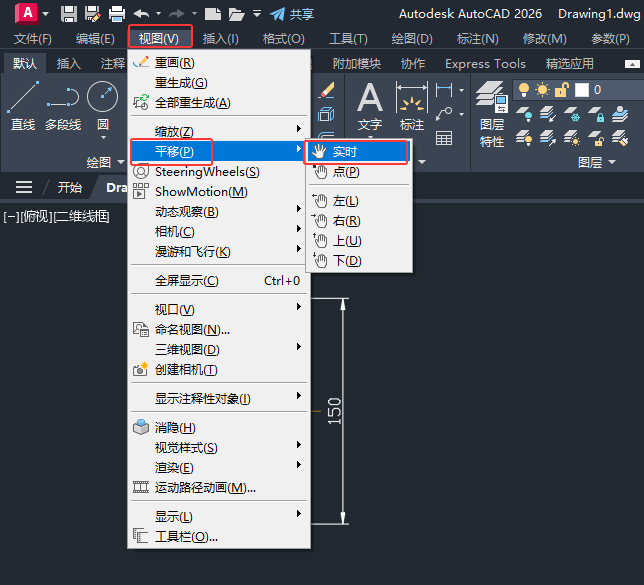Open the 格式(O) Format menu

coord(283,39)
